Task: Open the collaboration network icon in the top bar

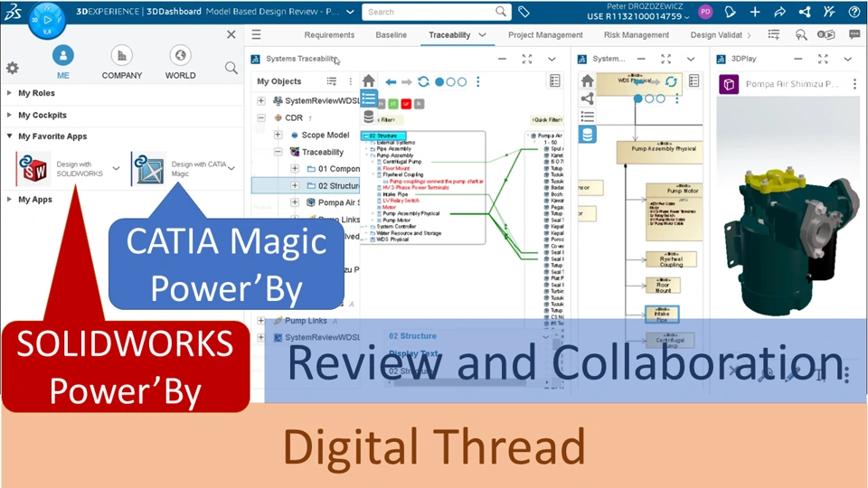Action: 805,12
